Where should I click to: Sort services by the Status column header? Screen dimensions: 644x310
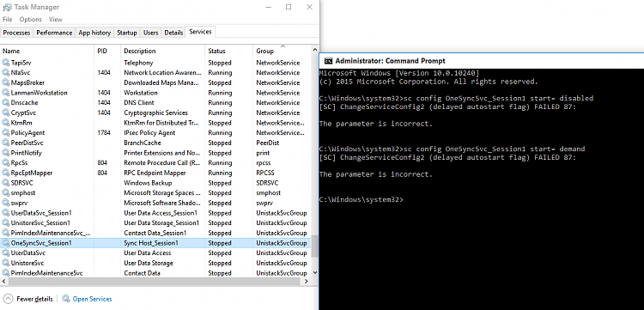point(228,51)
